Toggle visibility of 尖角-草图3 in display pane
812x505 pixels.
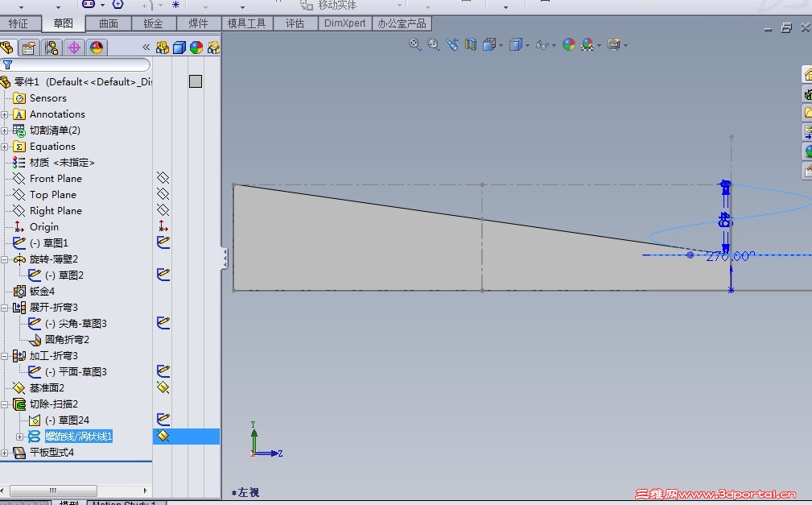click(x=163, y=323)
